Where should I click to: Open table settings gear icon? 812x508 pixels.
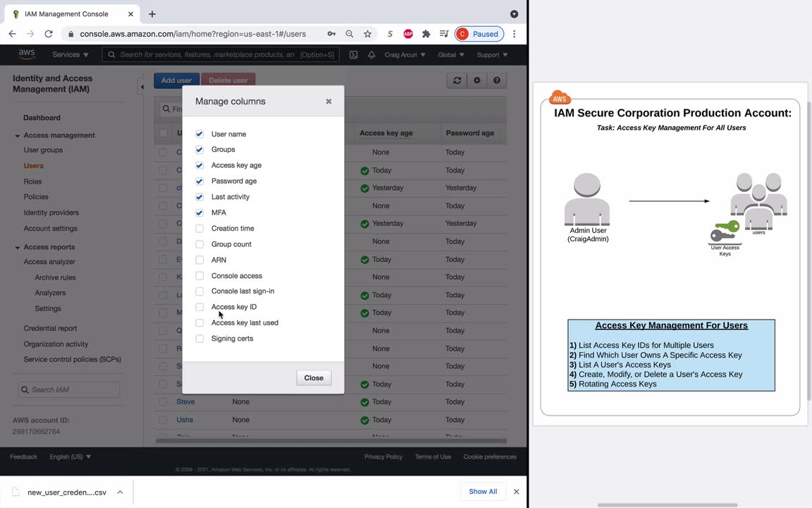477,80
